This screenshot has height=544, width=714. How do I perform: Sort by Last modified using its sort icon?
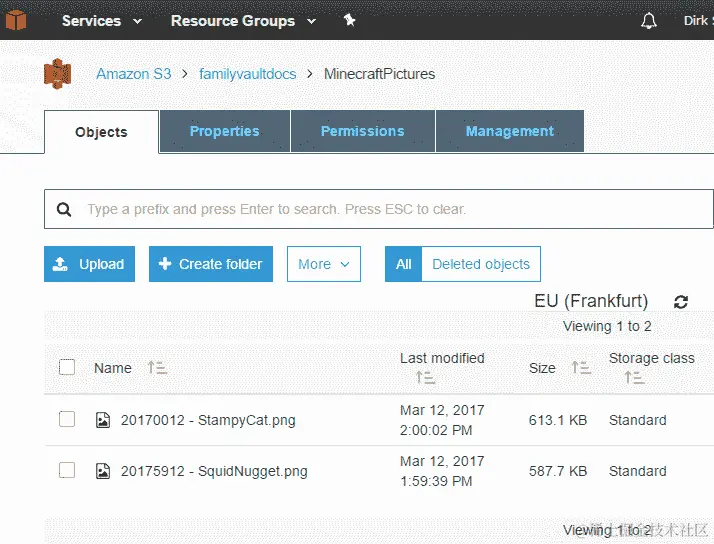point(425,377)
